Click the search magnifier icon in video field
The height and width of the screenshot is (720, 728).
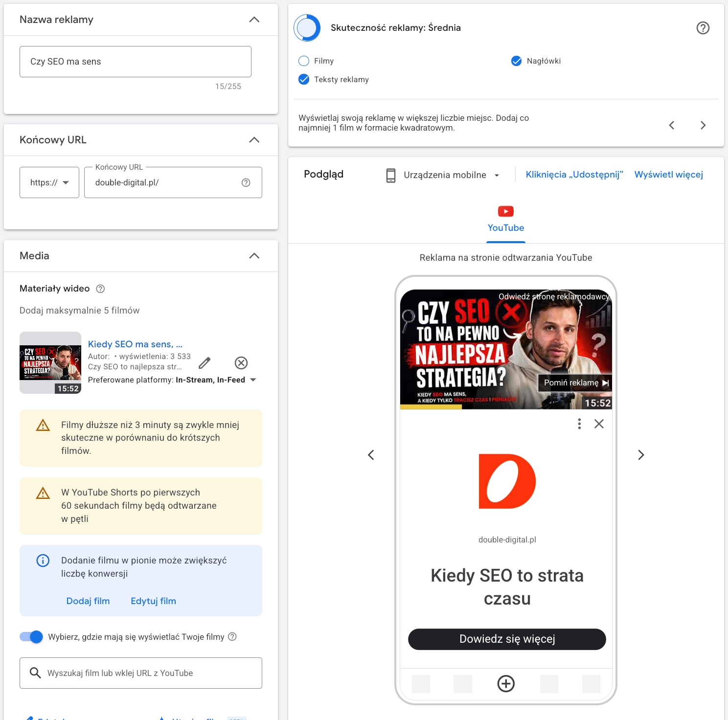click(x=35, y=673)
